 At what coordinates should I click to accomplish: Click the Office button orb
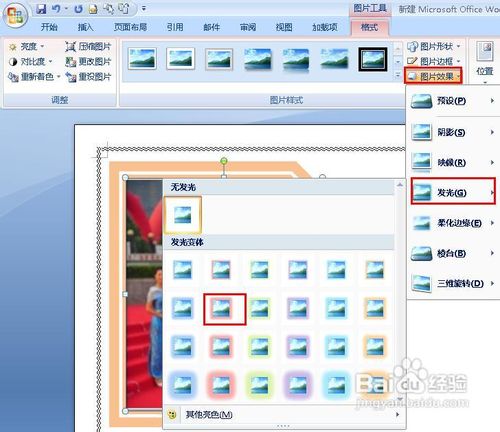coord(15,15)
